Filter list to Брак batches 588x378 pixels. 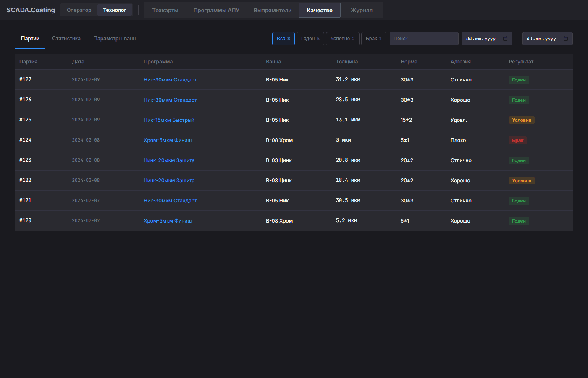click(373, 39)
